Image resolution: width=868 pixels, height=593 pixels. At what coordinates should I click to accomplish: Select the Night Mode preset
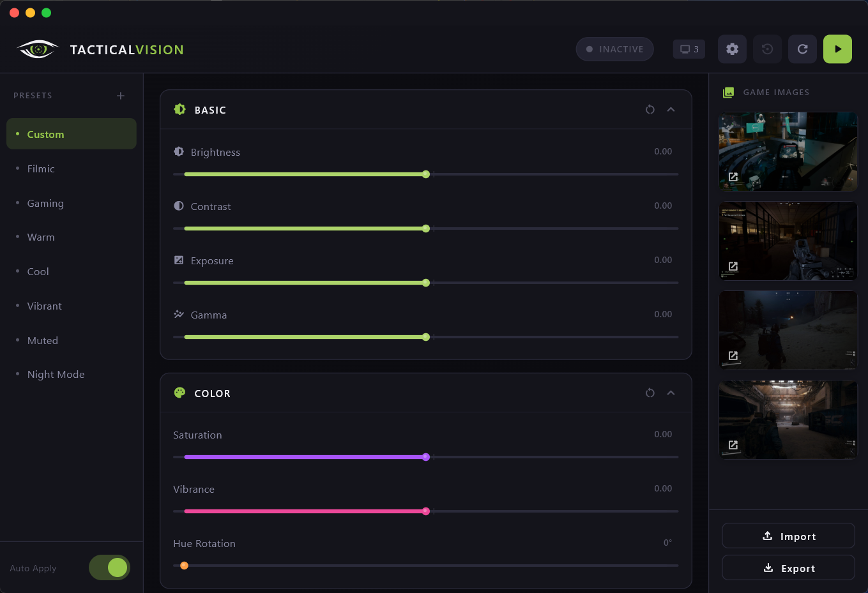point(56,374)
